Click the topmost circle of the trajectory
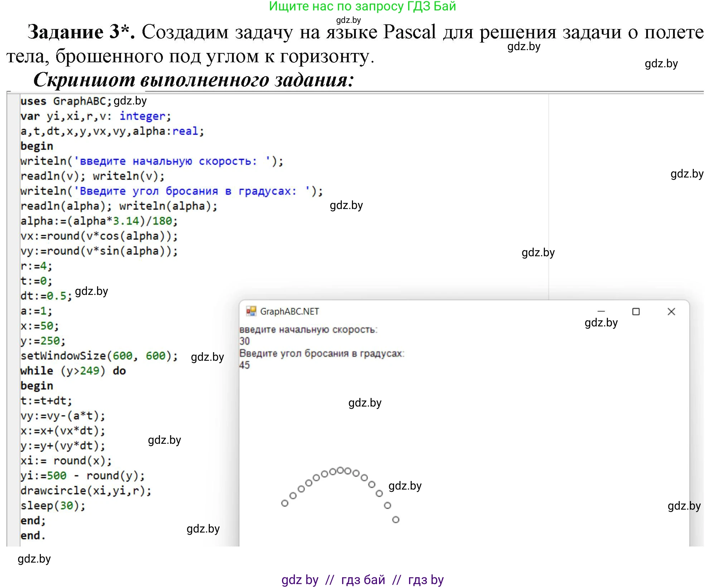 pyautogui.click(x=340, y=470)
